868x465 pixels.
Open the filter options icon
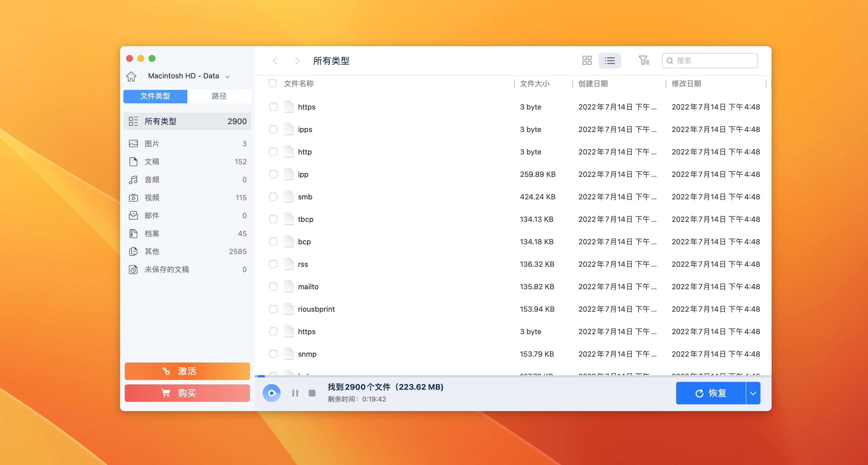coord(644,61)
